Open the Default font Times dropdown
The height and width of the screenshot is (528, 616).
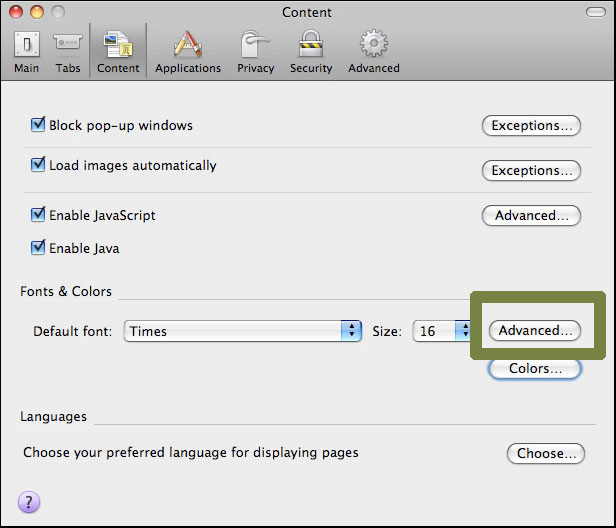click(x=243, y=331)
